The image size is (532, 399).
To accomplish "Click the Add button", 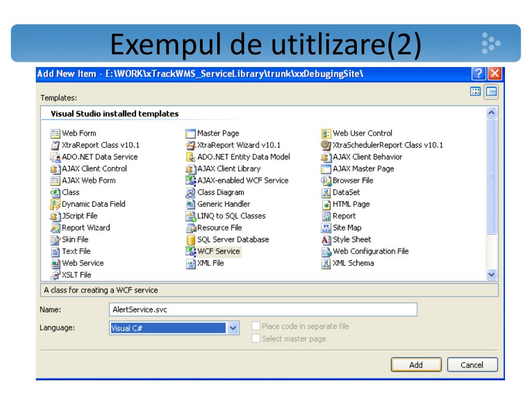I will [x=416, y=365].
